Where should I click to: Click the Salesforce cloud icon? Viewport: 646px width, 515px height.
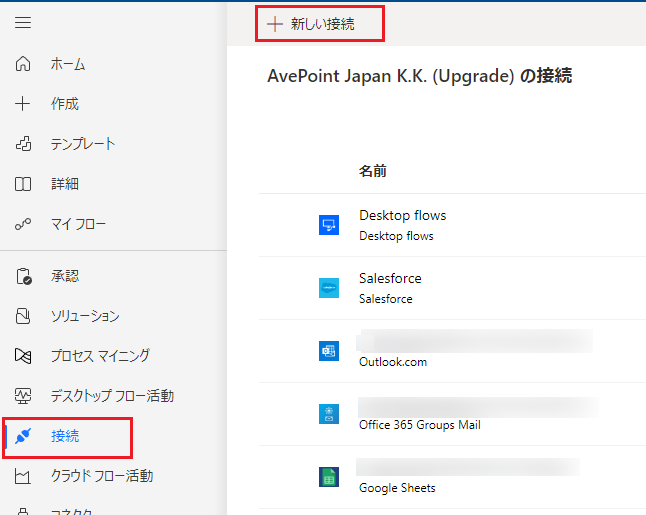pos(329,288)
